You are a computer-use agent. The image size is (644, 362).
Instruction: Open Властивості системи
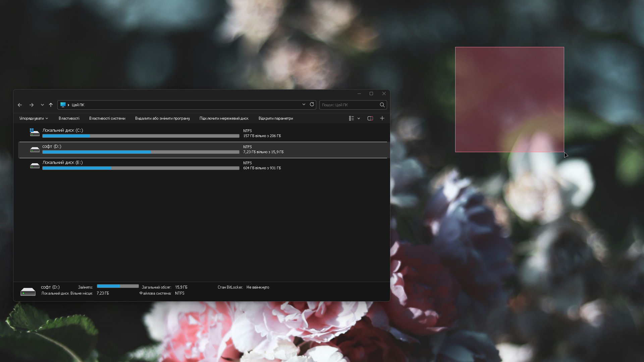[107, 118]
